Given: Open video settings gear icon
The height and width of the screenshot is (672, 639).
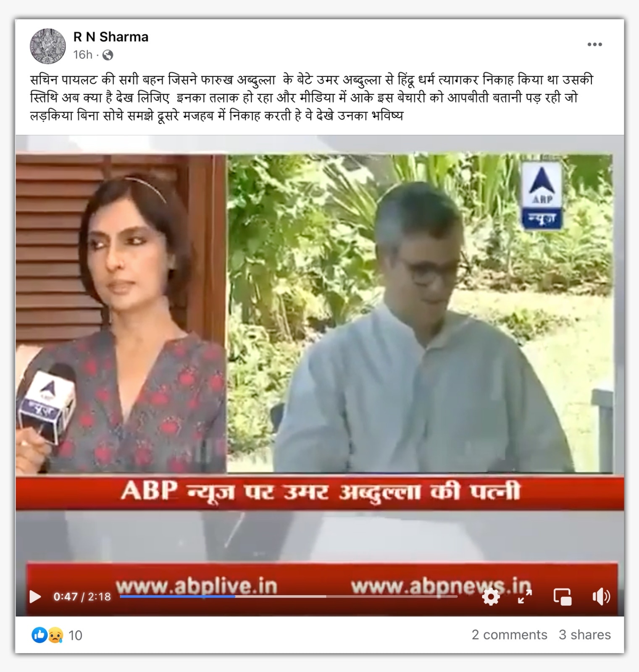Looking at the screenshot, I should click(491, 596).
